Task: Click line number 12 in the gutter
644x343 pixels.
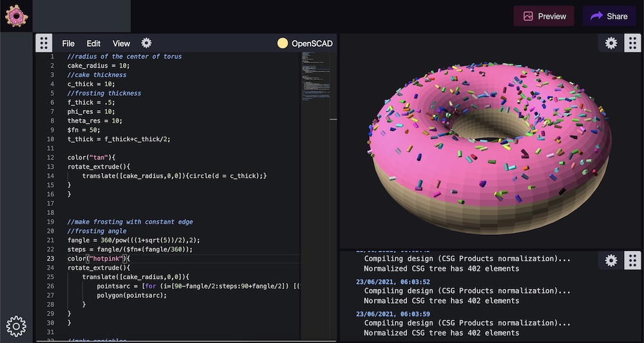Action: pos(51,158)
